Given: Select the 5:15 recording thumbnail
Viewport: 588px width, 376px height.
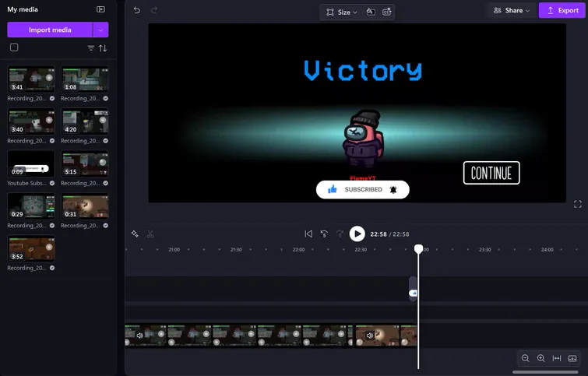Looking at the screenshot, I should 85,164.
